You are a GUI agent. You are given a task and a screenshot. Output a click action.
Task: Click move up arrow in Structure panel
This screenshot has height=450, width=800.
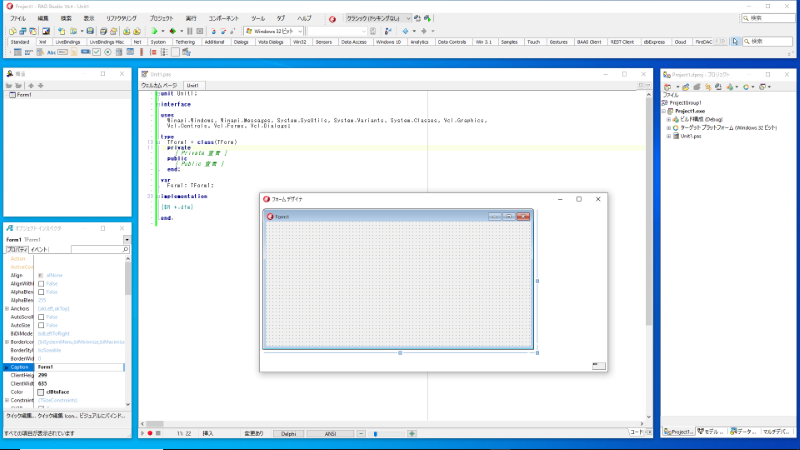pos(31,86)
